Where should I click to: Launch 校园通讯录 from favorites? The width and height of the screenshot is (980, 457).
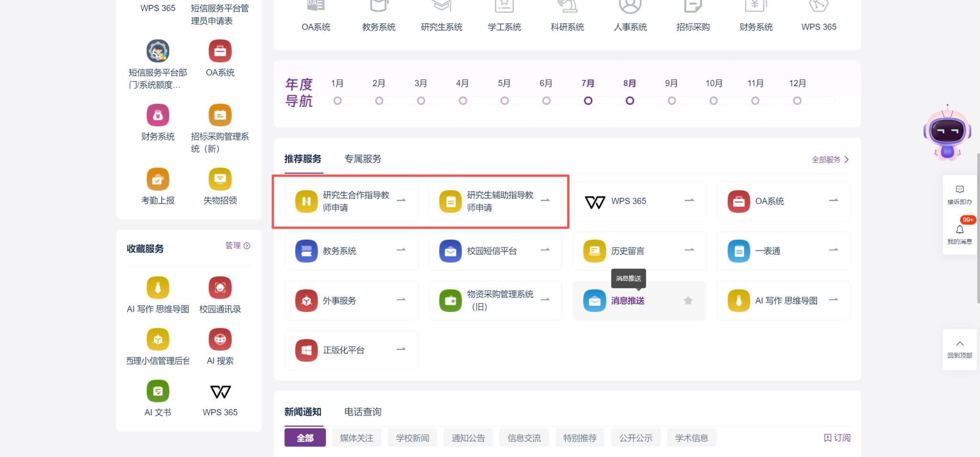coord(220,288)
